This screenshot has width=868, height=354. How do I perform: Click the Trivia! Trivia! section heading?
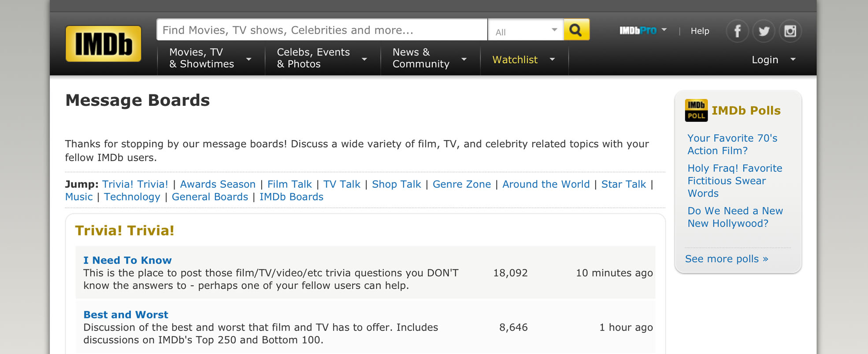click(x=125, y=231)
